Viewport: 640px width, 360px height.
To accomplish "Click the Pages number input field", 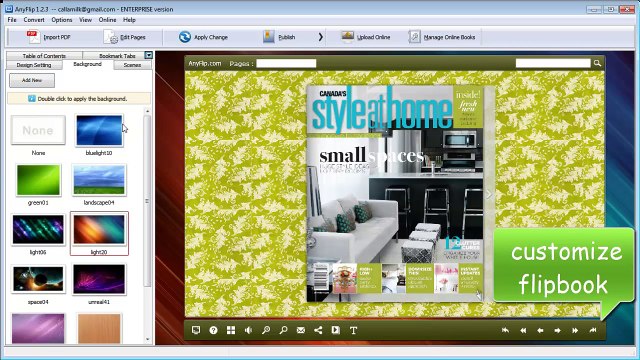I will pyautogui.click(x=286, y=63).
